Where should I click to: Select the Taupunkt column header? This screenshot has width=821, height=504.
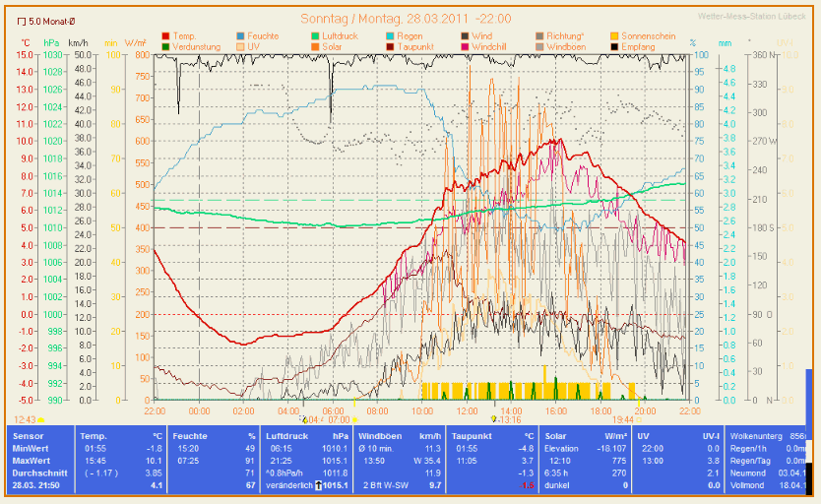pyautogui.click(x=471, y=435)
